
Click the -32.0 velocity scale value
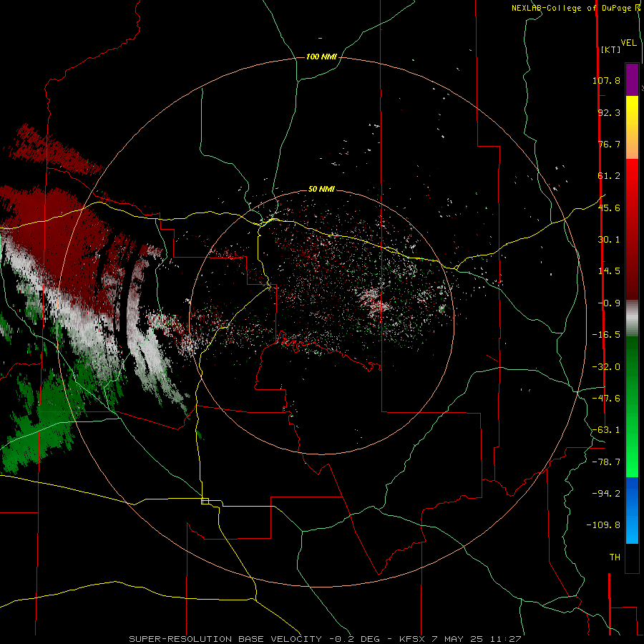606,367
